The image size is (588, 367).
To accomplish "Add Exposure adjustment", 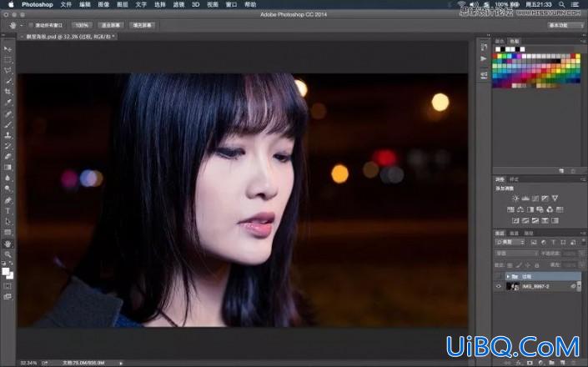I will coord(545,199).
